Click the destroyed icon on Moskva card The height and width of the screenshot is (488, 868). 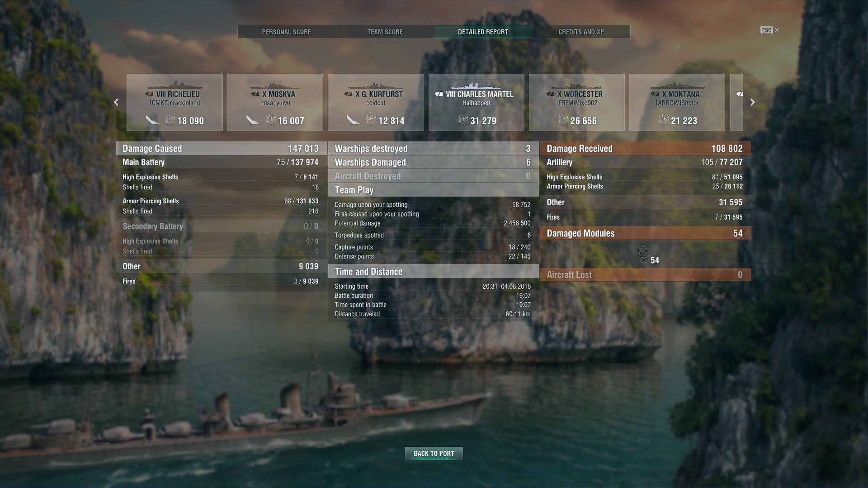pyautogui.click(x=252, y=120)
